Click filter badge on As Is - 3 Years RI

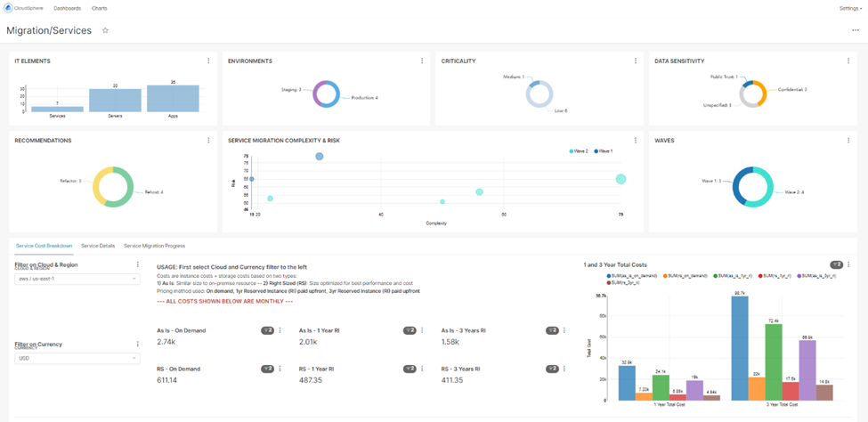553,330
